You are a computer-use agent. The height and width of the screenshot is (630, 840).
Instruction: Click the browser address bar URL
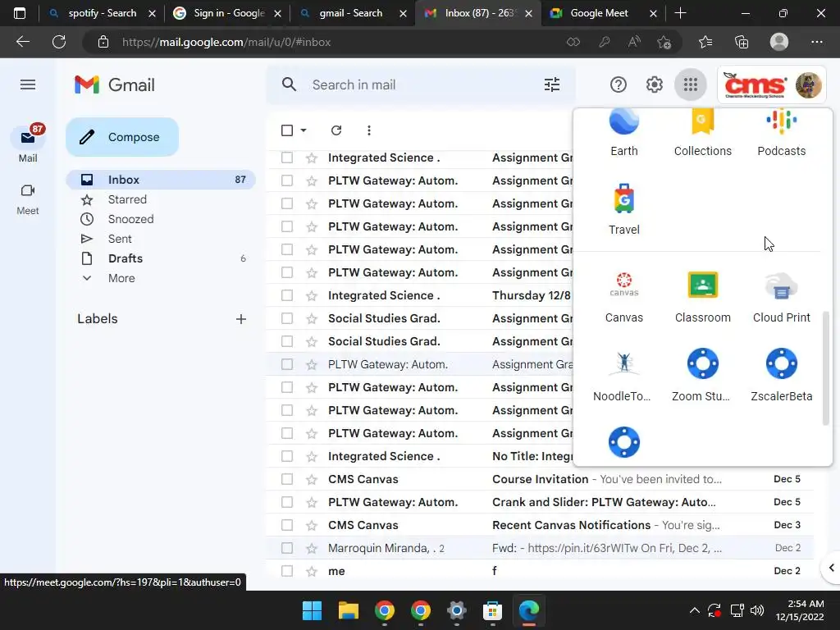click(x=226, y=42)
